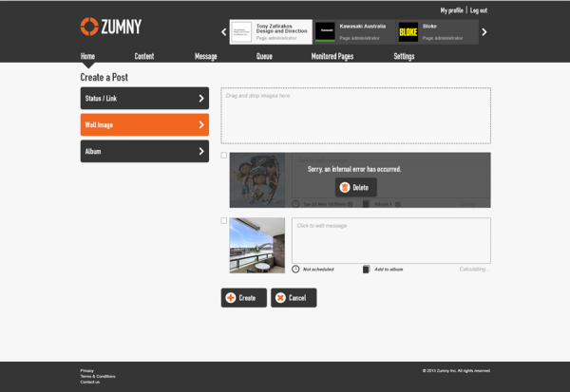570x392 pixels.
Task: Click the clock icon beside Not scheduled
Action: 295,270
